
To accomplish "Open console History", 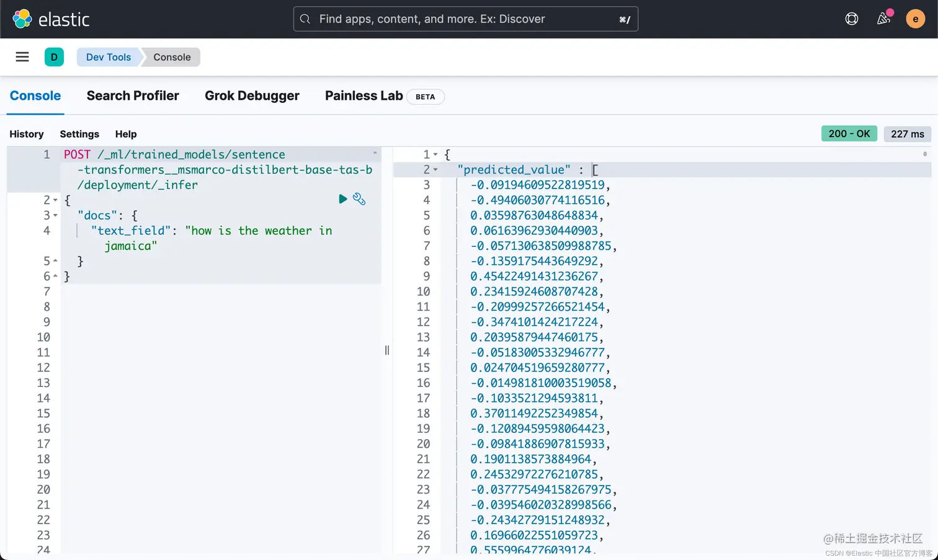I will point(27,134).
